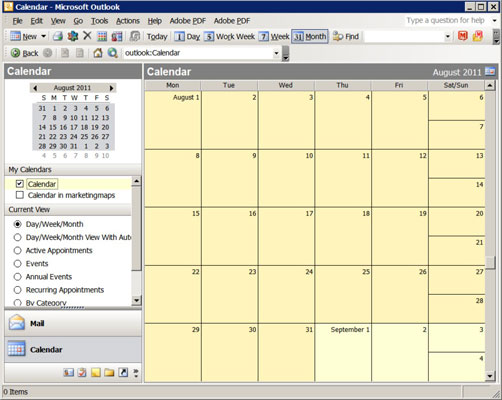The width and height of the screenshot is (502, 400).
Task: Expand the help box dropdown arrow
Action: (495, 21)
